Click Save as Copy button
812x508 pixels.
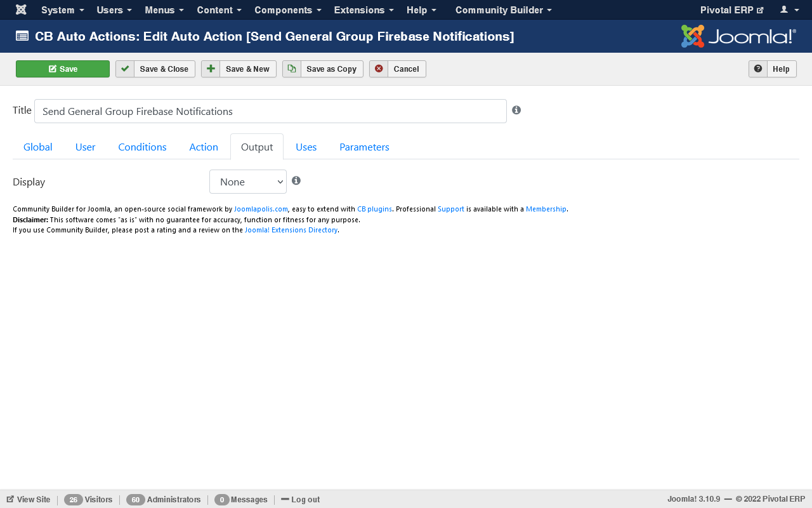click(323, 69)
